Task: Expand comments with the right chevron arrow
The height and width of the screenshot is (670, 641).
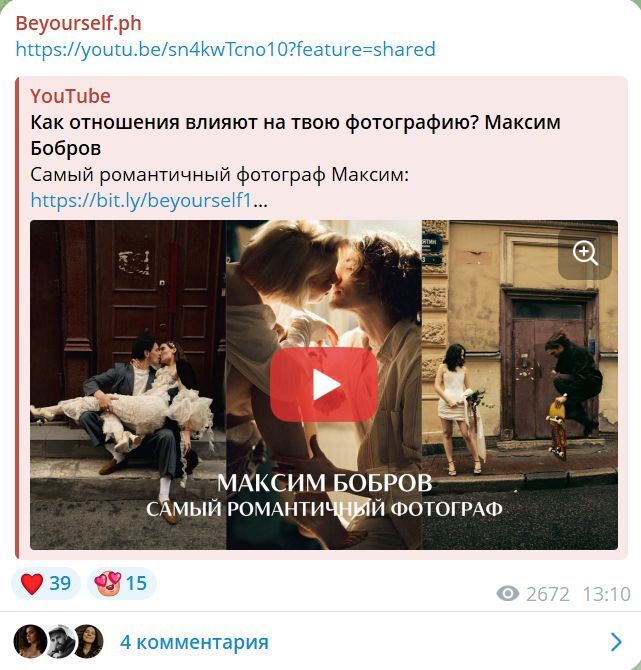Action: click(616, 642)
